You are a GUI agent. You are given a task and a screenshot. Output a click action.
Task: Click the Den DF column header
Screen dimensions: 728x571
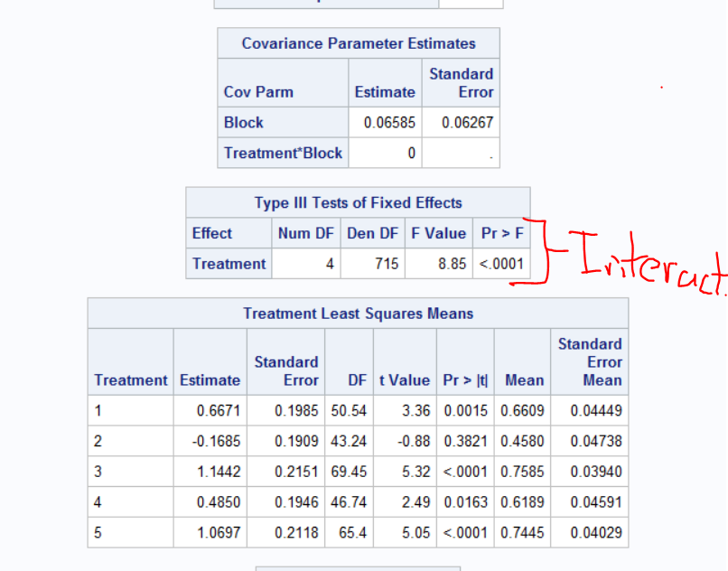click(373, 233)
